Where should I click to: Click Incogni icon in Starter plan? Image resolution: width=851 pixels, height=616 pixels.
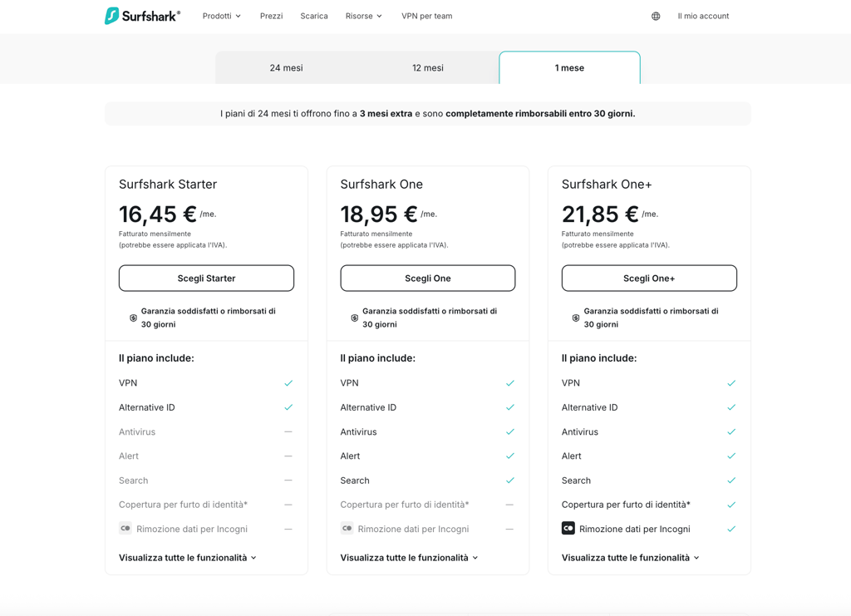tap(125, 528)
